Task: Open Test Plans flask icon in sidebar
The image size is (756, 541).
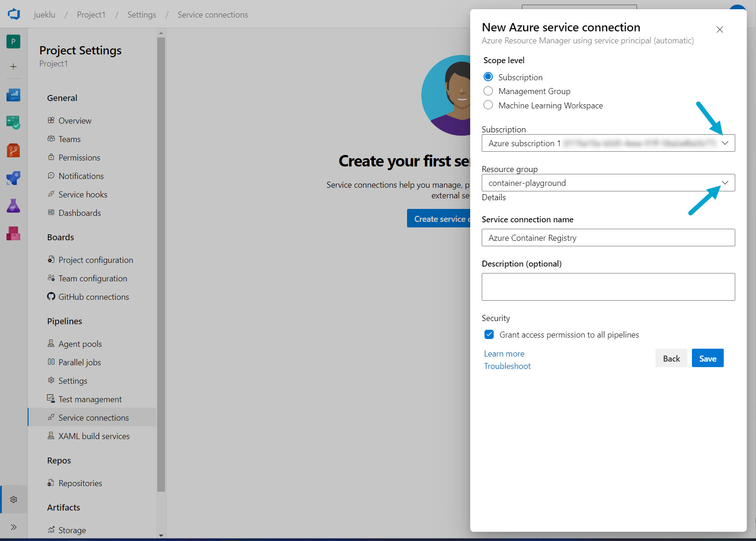Action: pyautogui.click(x=13, y=206)
